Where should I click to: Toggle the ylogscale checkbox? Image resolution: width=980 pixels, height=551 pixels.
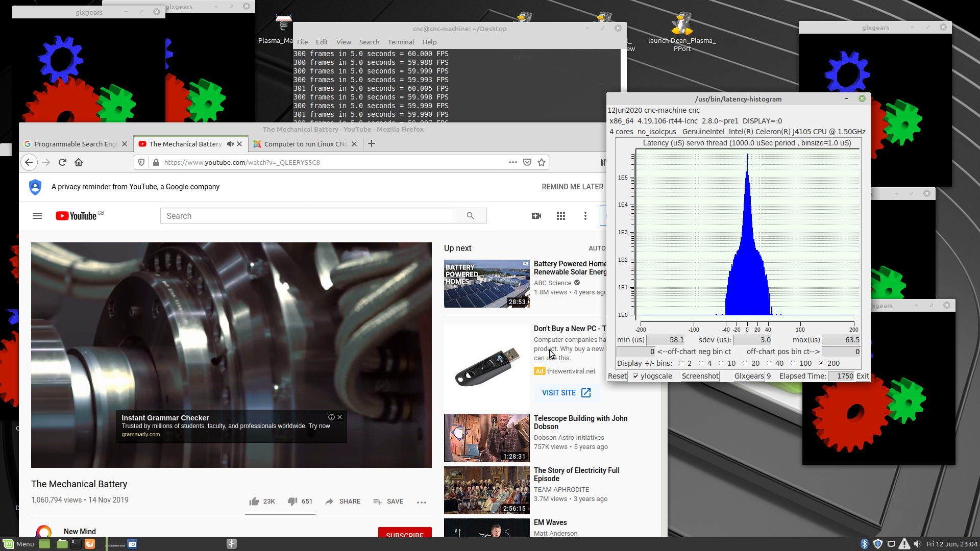tap(635, 376)
